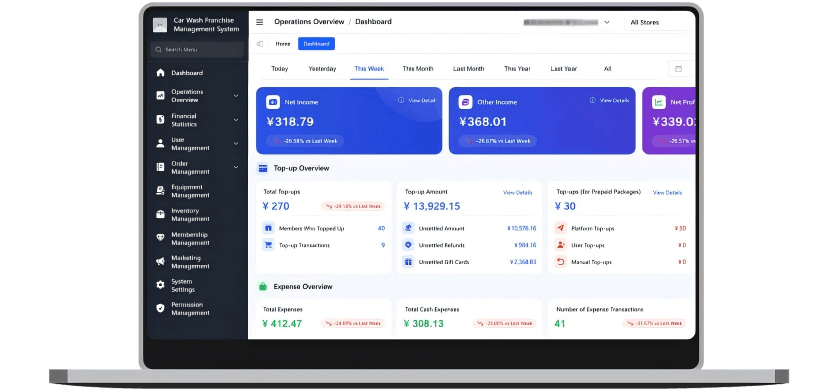838x390 pixels.
Task: Click the User Management person icon
Action: (x=160, y=144)
